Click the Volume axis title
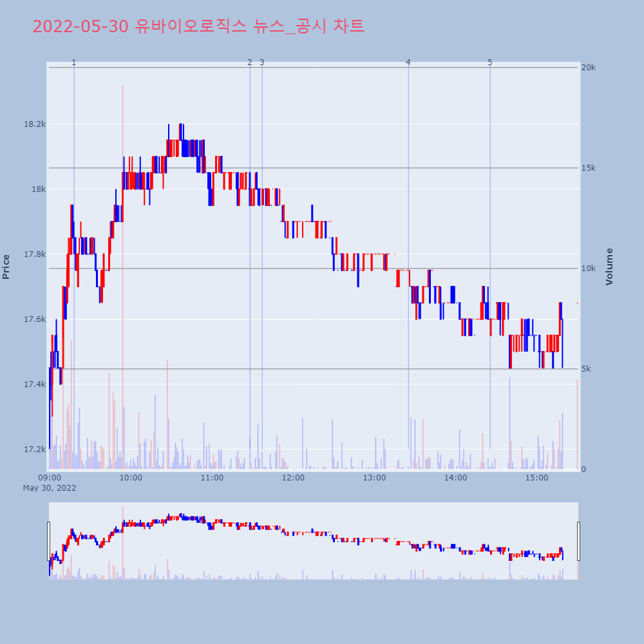 pos(609,267)
